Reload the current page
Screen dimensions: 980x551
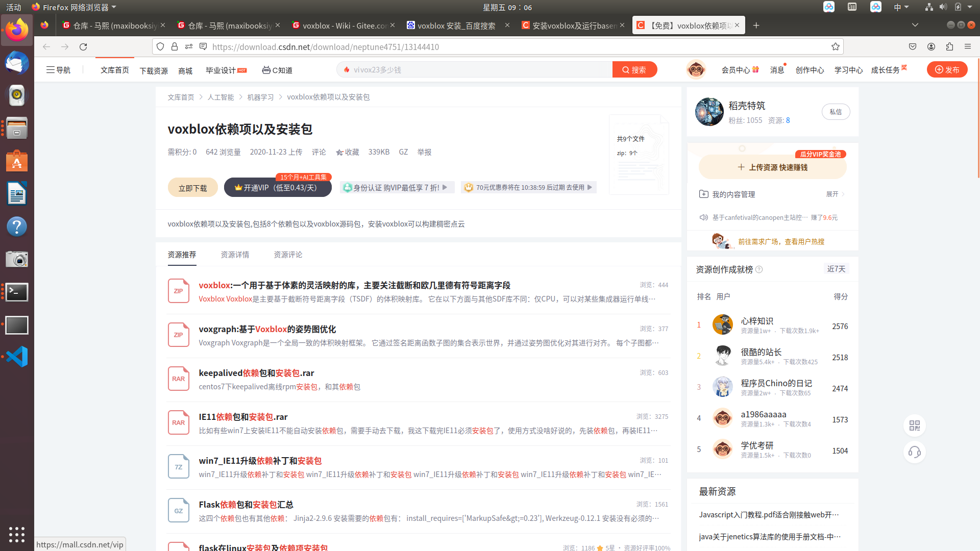[83, 46]
